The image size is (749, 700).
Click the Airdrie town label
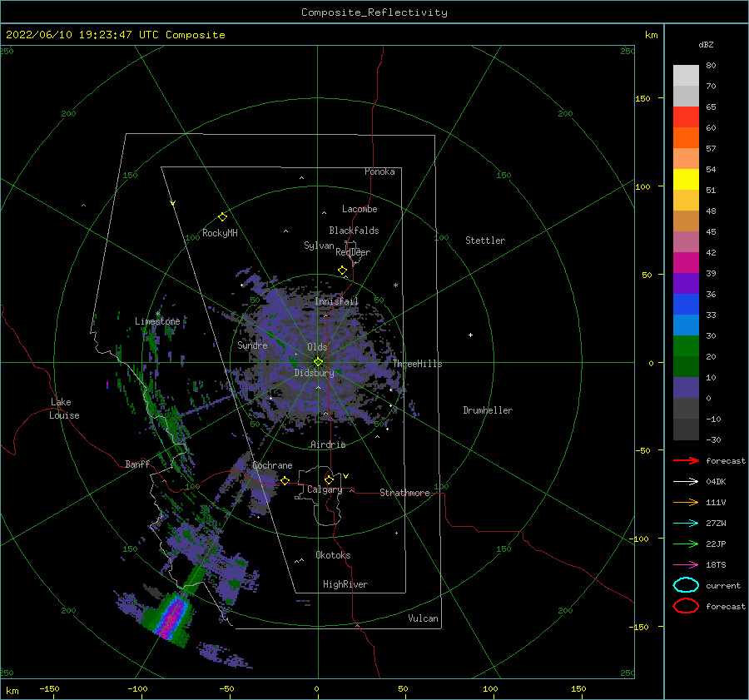pyautogui.click(x=328, y=444)
